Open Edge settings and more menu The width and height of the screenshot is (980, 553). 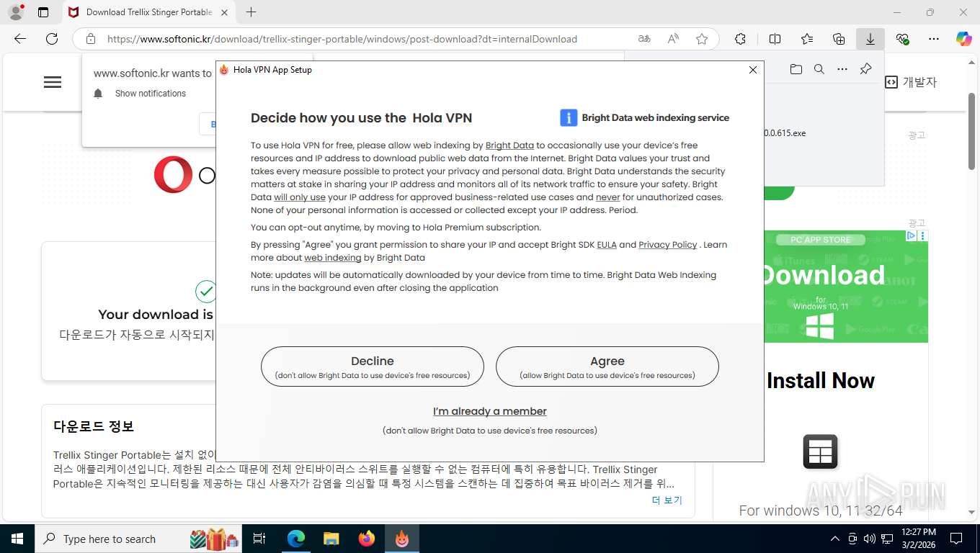coord(934,39)
